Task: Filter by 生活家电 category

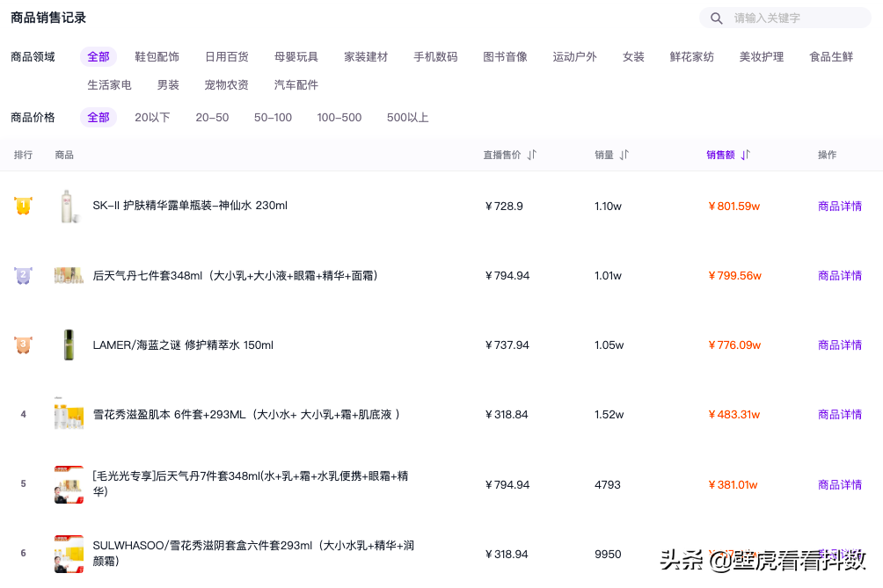Action: pos(109,84)
